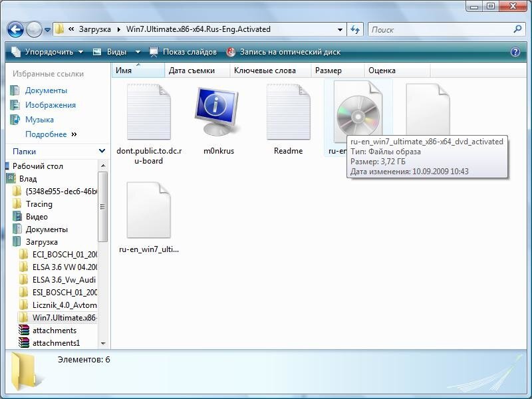
Task: Open Help via the question mark icon
Action: pyautogui.click(x=515, y=52)
